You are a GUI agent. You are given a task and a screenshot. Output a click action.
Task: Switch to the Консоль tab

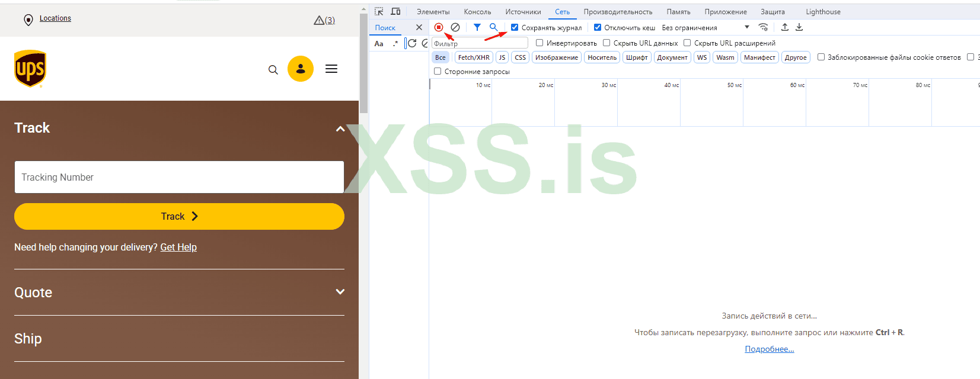(477, 12)
